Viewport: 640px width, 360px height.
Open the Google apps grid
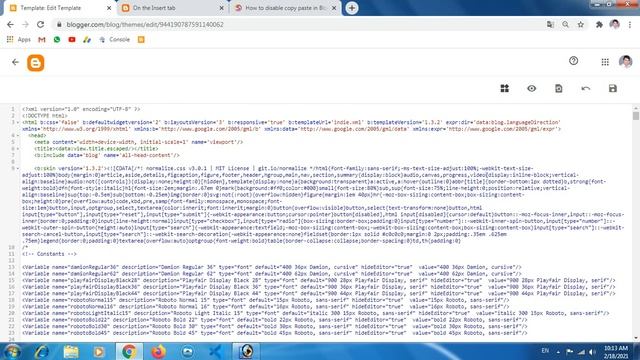click(605, 62)
